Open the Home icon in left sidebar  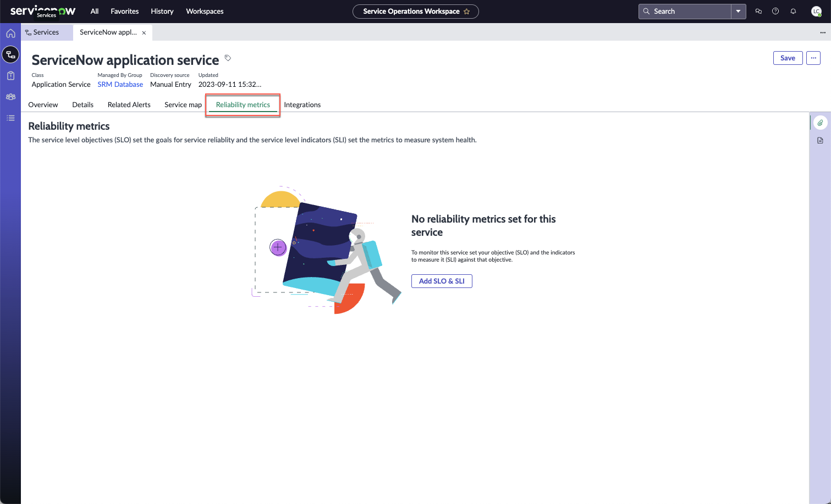pos(10,34)
